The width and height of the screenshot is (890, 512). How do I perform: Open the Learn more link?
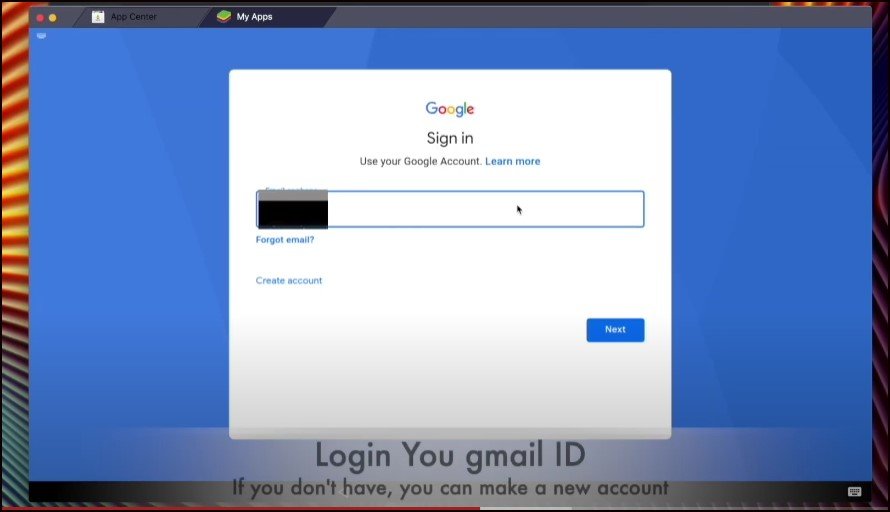pos(513,161)
